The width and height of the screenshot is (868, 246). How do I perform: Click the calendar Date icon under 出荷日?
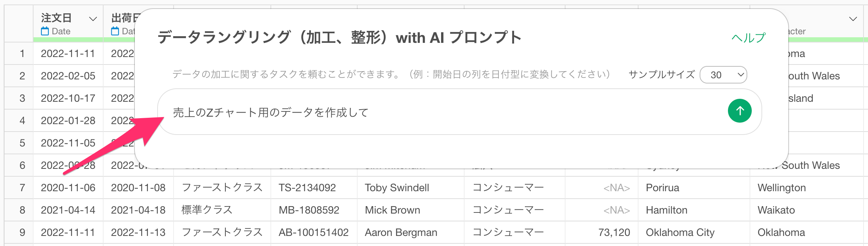115,31
